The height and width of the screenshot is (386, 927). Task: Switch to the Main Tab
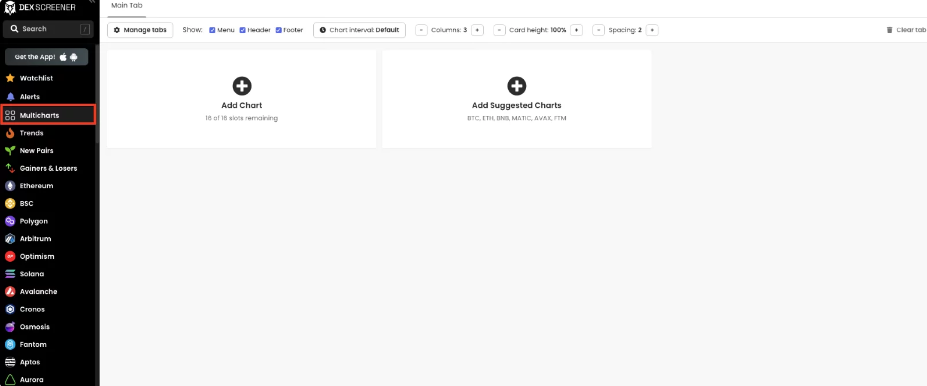pos(127,5)
